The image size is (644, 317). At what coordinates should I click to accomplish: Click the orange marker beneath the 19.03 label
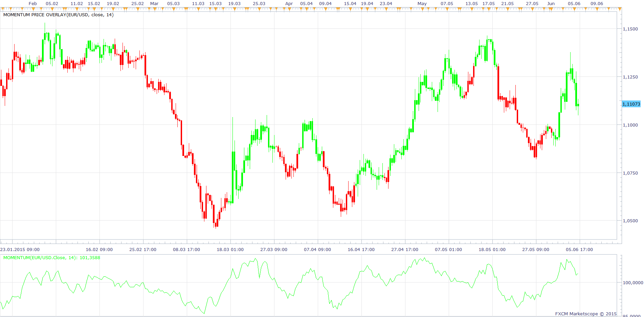click(x=235, y=9)
